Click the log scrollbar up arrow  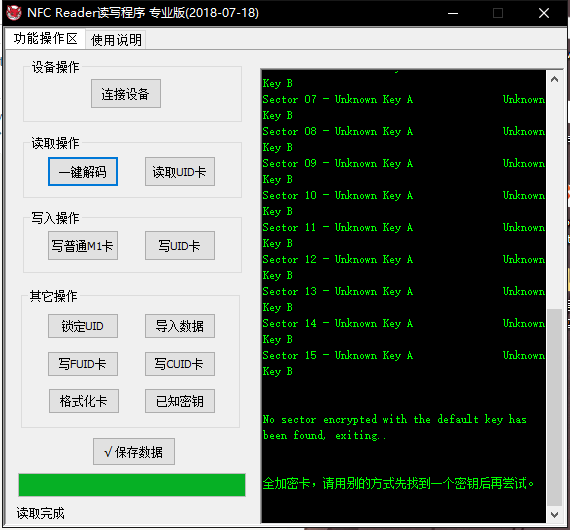[554, 79]
